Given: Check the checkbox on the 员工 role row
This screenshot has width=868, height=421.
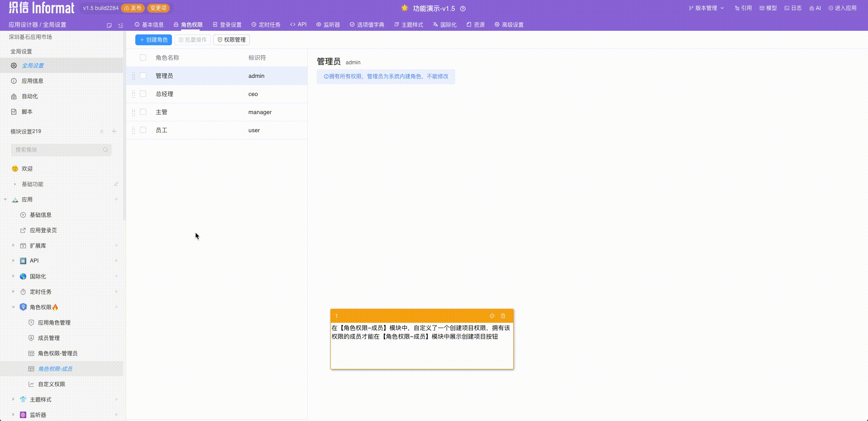Looking at the screenshot, I should click(143, 130).
